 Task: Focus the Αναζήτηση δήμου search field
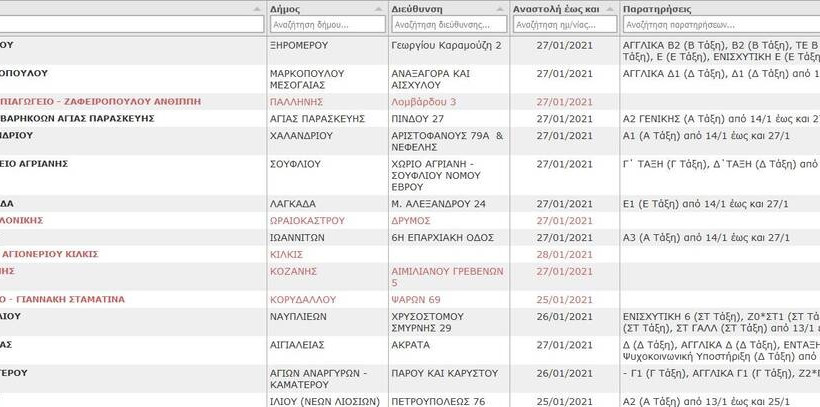point(327,24)
